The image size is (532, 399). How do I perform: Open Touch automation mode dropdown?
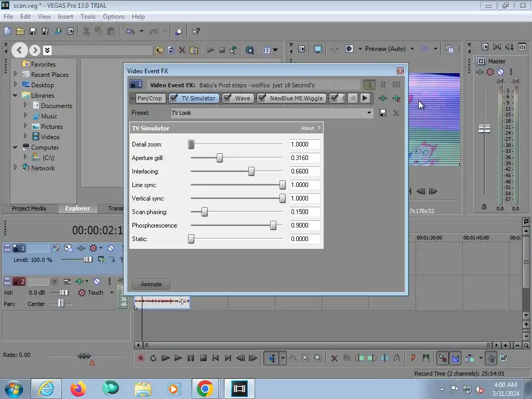click(111, 292)
